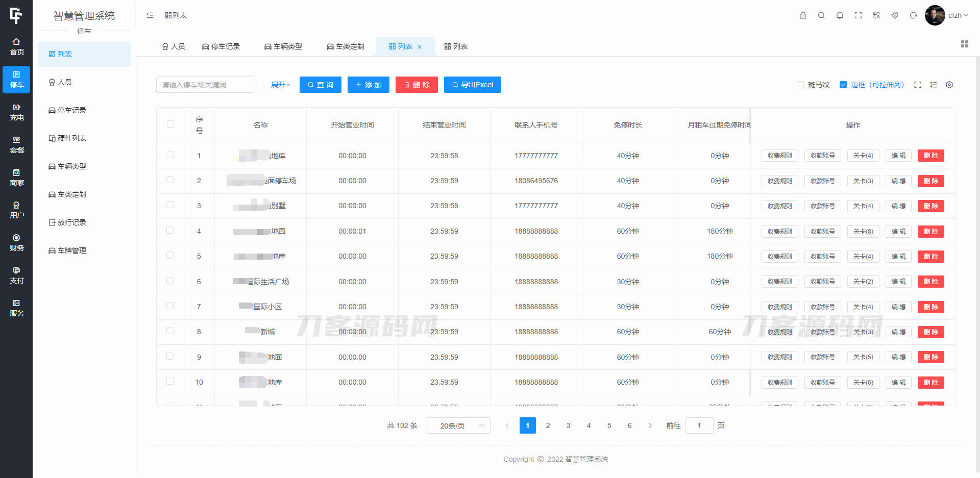Click the refresh icon in header
Image resolution: width=980 pixels, height=478 pixels.
click(913, 15)
